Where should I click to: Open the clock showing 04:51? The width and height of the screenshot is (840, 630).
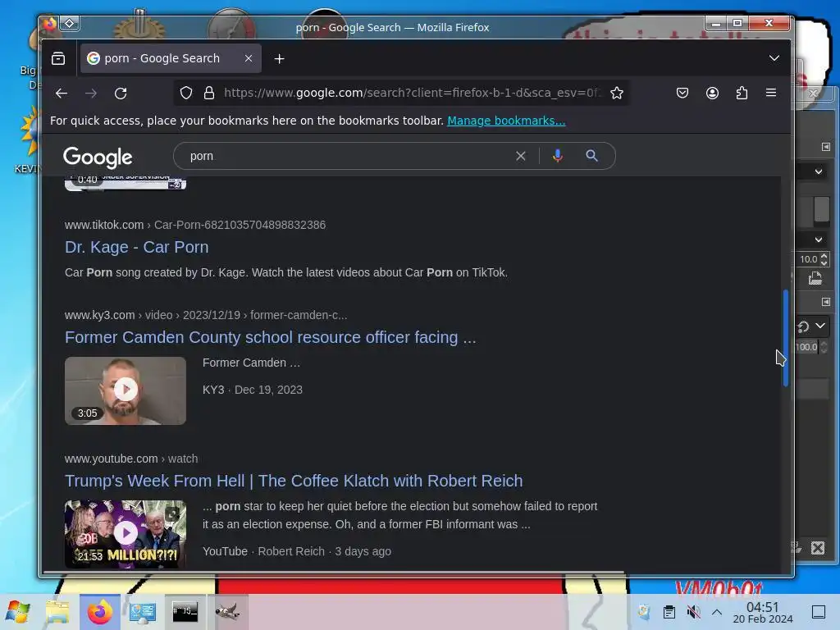(x=762, y=612)
